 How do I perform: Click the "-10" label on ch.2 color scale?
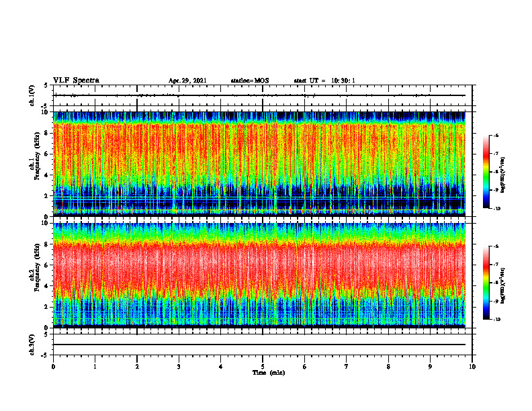point(496,320)
